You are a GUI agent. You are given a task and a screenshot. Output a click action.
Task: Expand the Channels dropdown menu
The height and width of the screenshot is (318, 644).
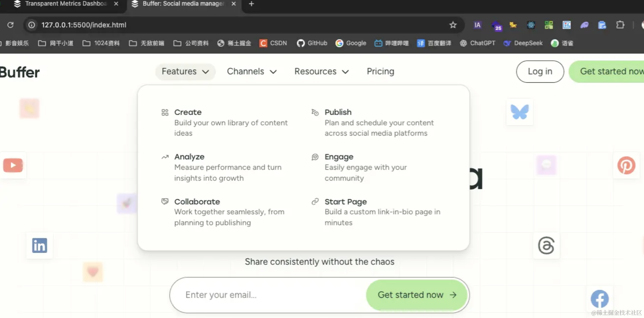click(x=252, y=72)
